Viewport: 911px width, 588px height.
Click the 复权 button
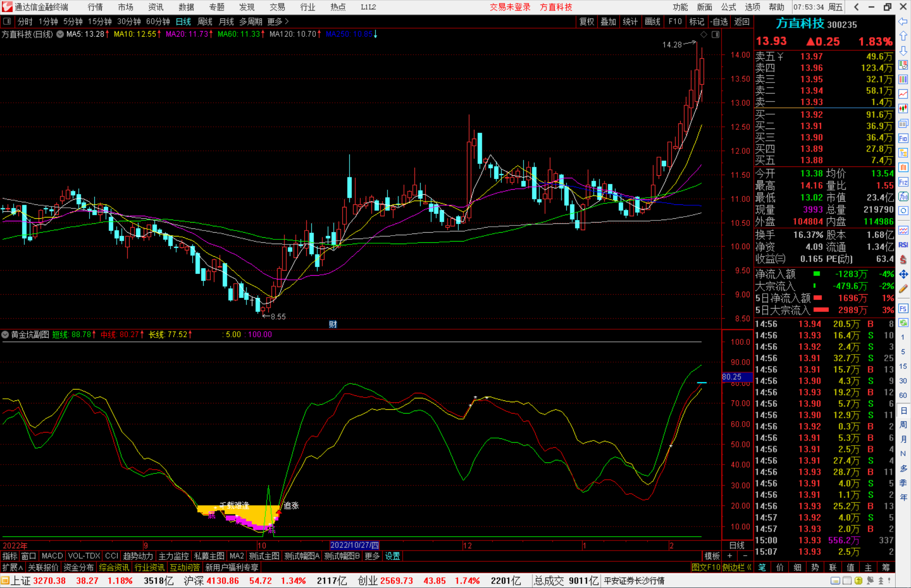coord(586,21)
